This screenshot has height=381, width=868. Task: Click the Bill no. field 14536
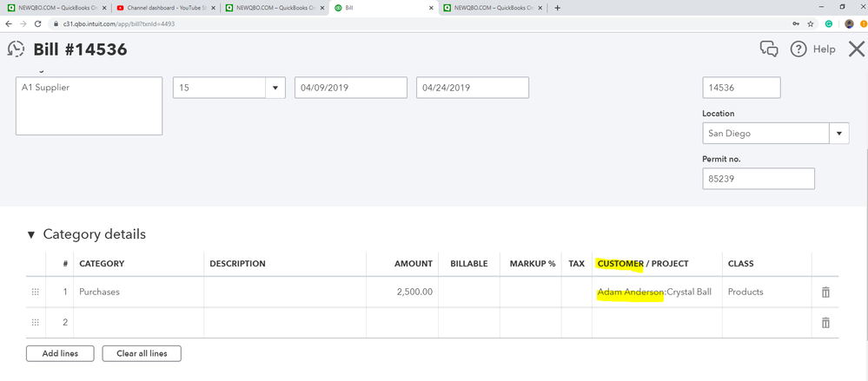[x=742, y=88]
